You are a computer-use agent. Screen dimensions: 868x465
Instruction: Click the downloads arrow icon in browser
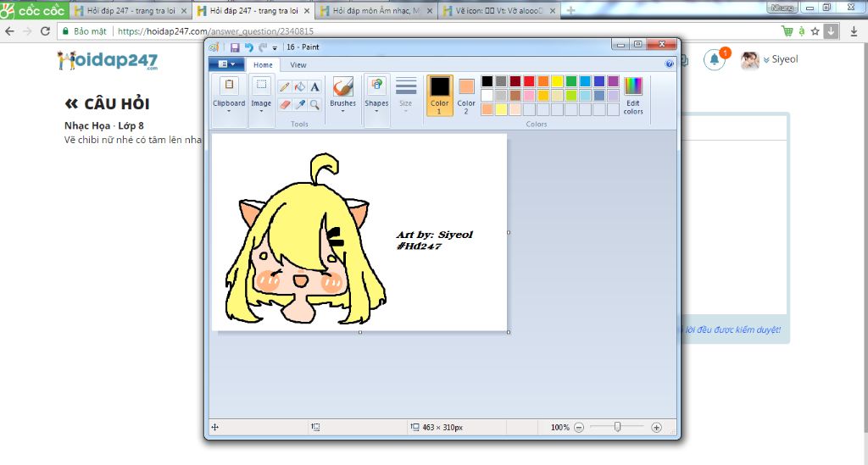click(854, 31)
